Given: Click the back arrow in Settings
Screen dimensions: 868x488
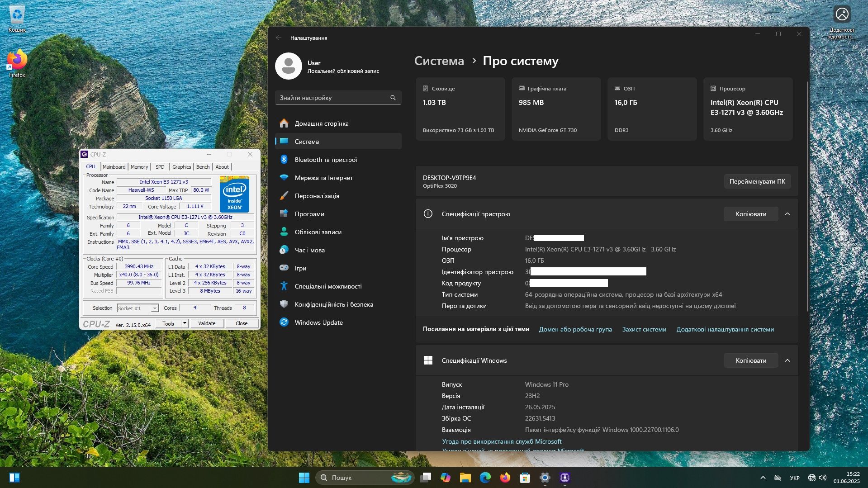Looking at the screenshot, I should click(279, 38).
